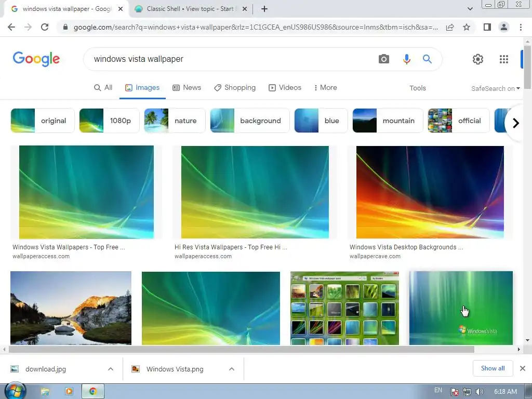Open Windows Vista Desktop Backgrounds orange image
This screenshot has height=399, width=532.
[x=430, y=192]
